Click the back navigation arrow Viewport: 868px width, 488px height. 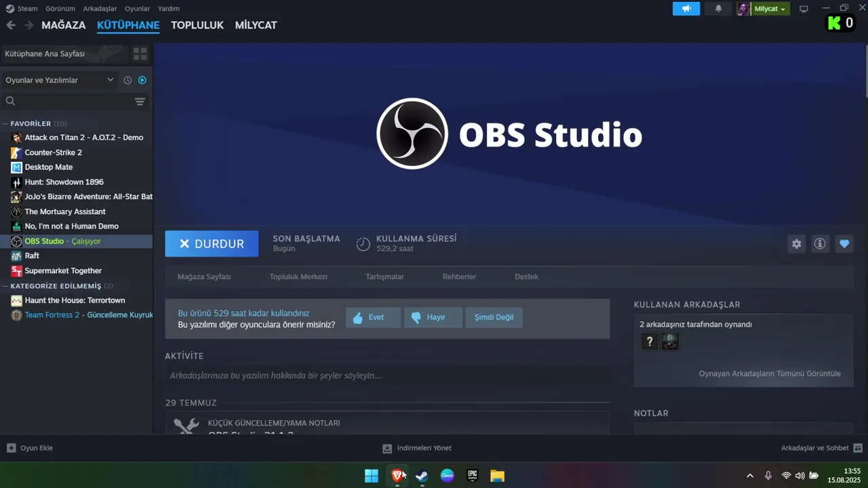tap(11, 25)
